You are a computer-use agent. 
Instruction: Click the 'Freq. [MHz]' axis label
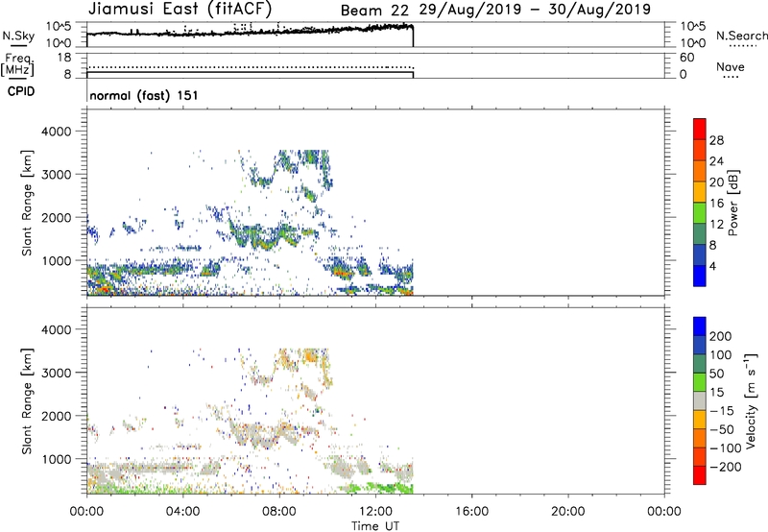click(18, 64)
